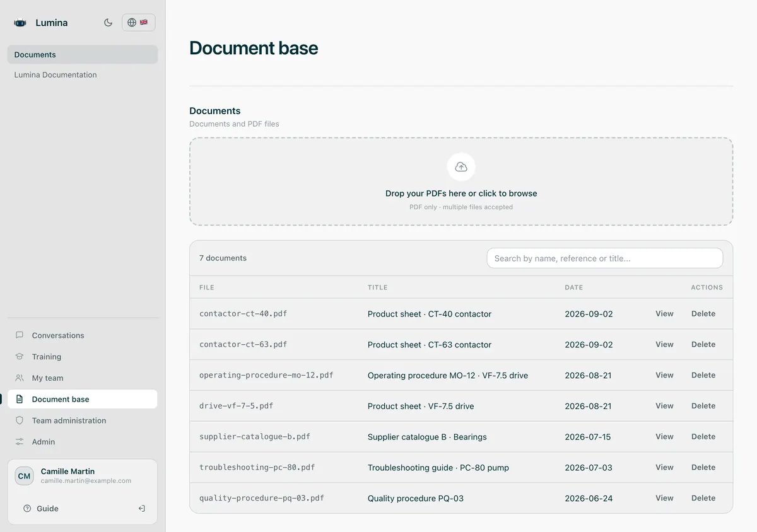Open the language selector with globe icon
The image size is (757, 532).
(x=138, y=23)
